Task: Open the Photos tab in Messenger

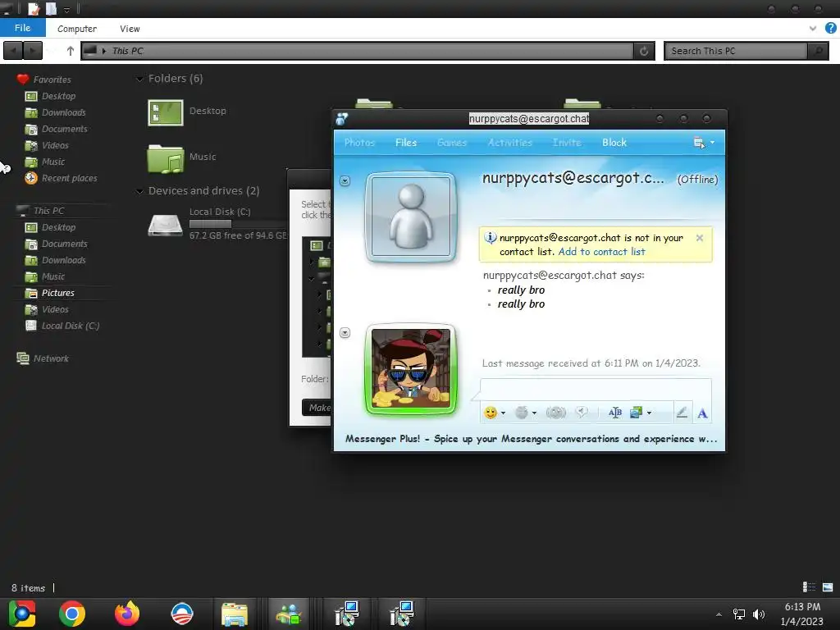Action: point(359,143)
